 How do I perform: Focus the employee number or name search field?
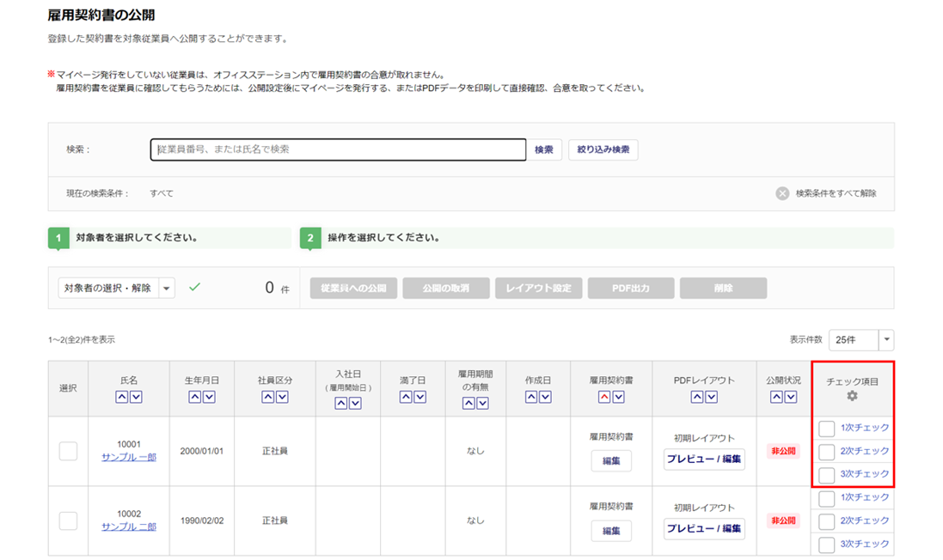point(338,150)
